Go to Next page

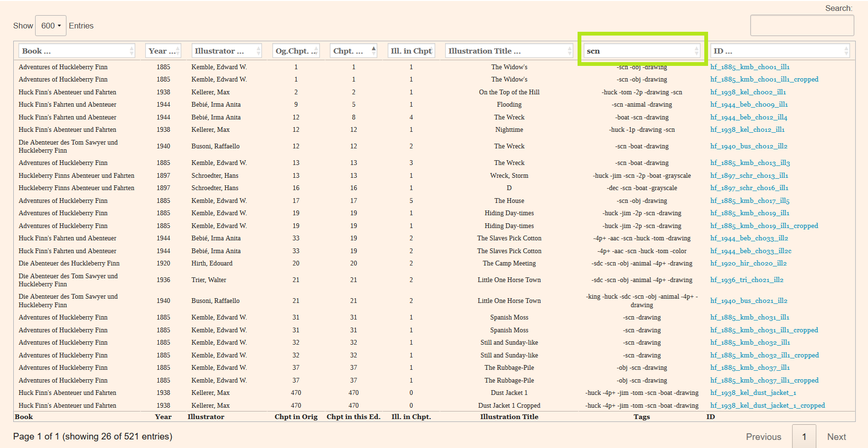(836, 437)
